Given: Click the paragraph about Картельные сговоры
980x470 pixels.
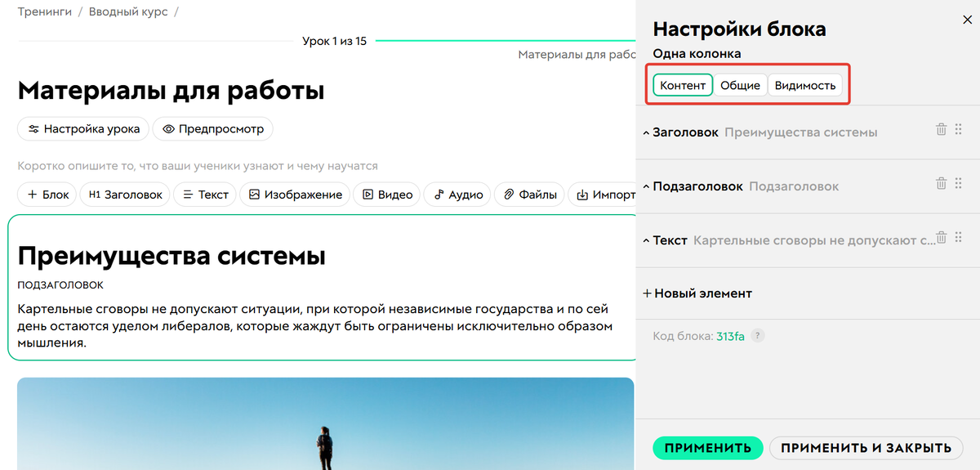Looking at the screenshot, I should pos(314,326).
